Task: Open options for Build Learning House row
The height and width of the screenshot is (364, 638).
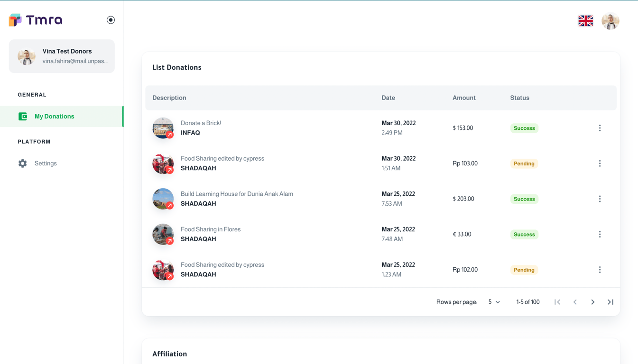Action: pyautogui.click(x=600, y=199)
